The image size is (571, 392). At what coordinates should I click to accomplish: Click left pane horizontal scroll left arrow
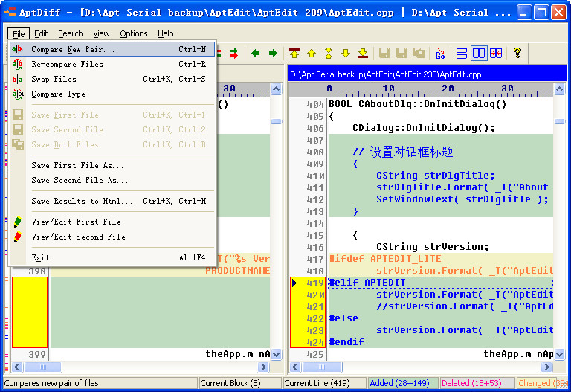click(17, 367)
